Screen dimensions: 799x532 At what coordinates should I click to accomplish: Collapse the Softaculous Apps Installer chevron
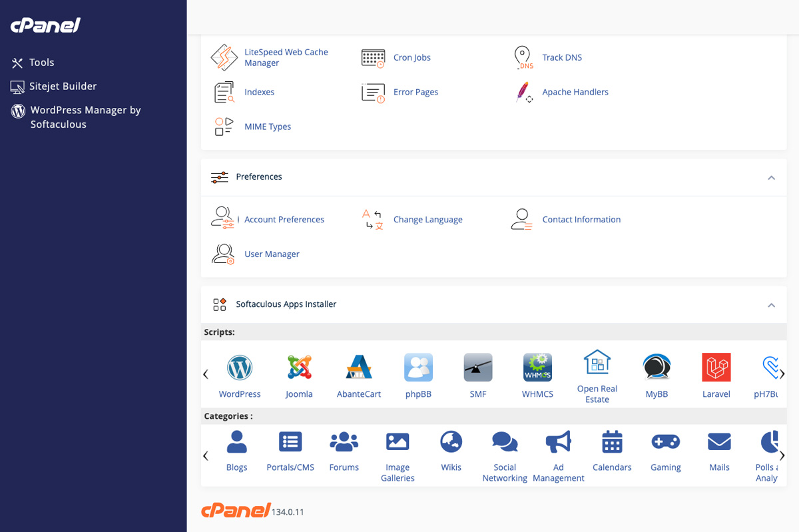tap(771, 305)
